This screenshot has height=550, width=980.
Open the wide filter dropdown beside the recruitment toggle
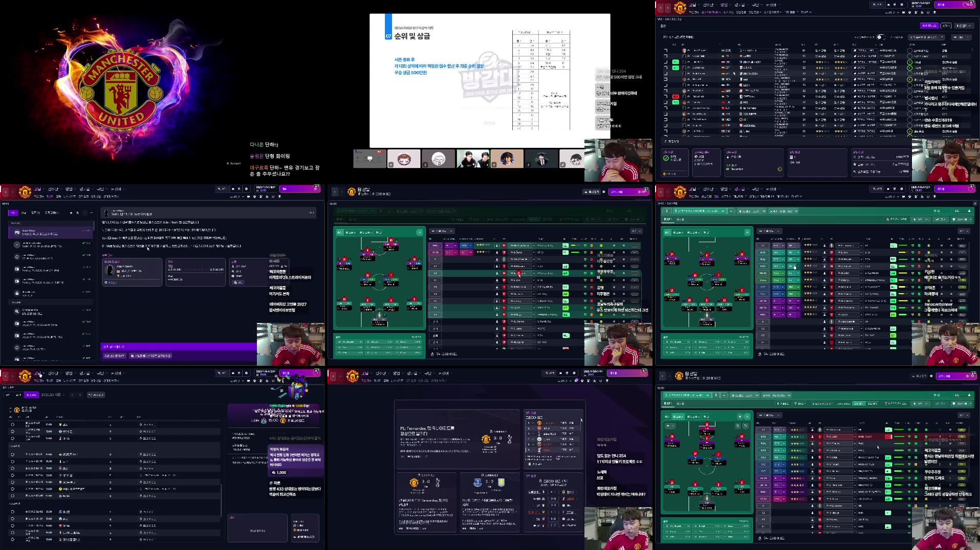click(x=927, y=37)
